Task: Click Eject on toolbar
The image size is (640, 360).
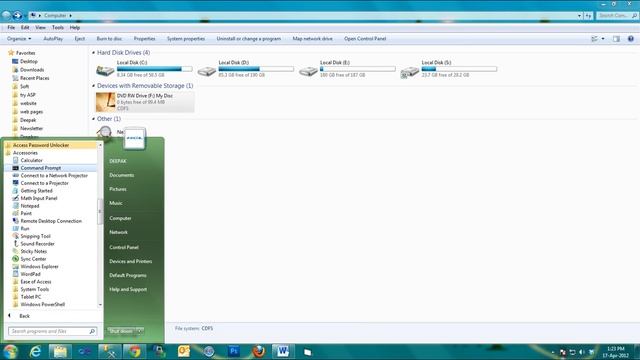Action: click(x=80, y=39)
